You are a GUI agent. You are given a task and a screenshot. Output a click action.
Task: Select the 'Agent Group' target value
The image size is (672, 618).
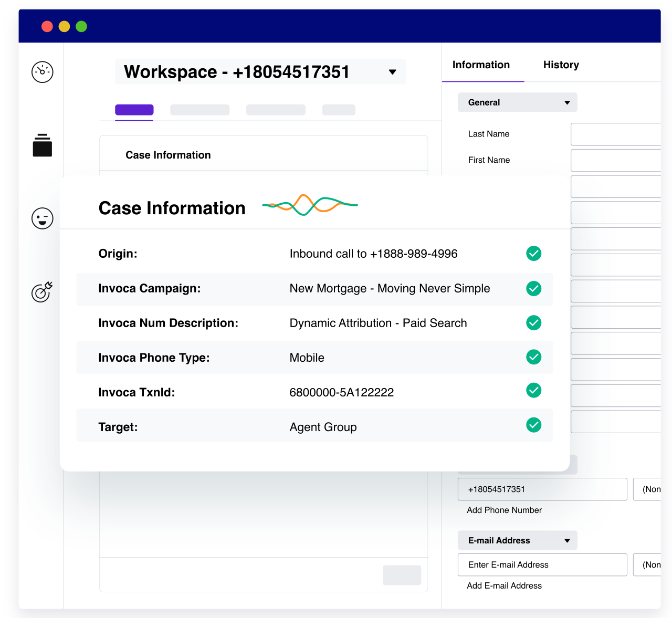[x=323, y=427]
